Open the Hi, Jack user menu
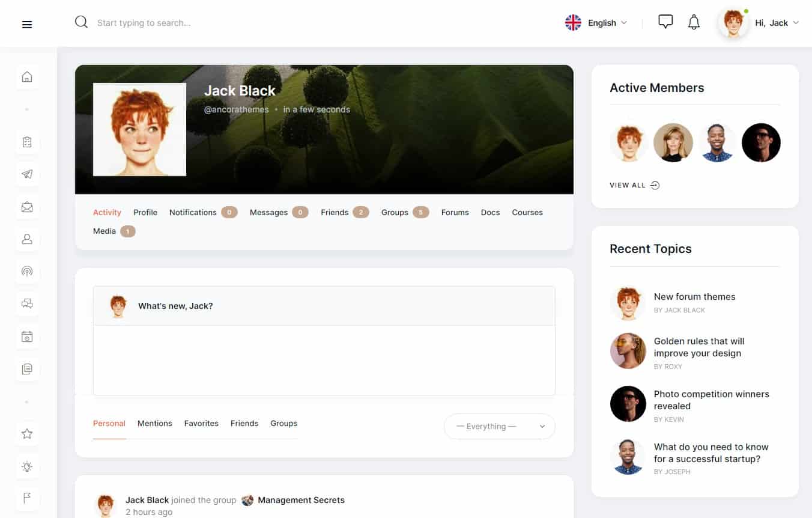Screen dimensions: 812x518 (777, 23)
